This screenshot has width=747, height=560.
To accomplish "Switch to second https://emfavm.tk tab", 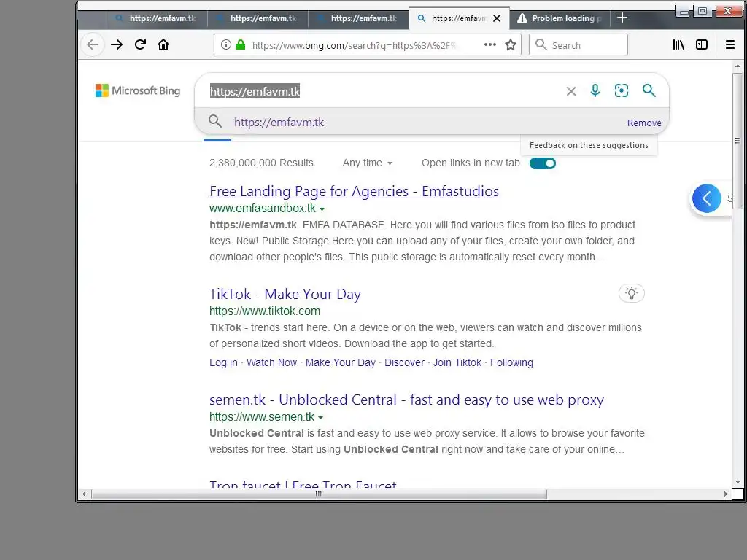I will click(x=258, y=18).
